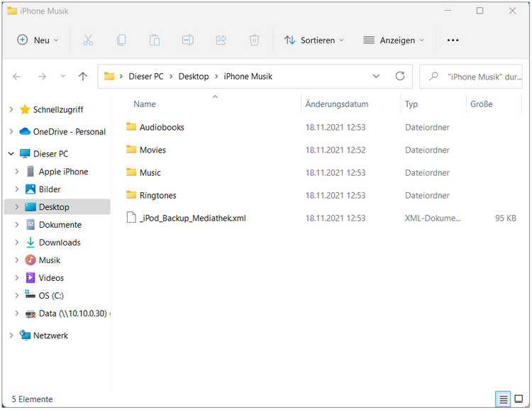Expand the OneDrive - Personal node
532x410 pixels.
click(11, 131)
